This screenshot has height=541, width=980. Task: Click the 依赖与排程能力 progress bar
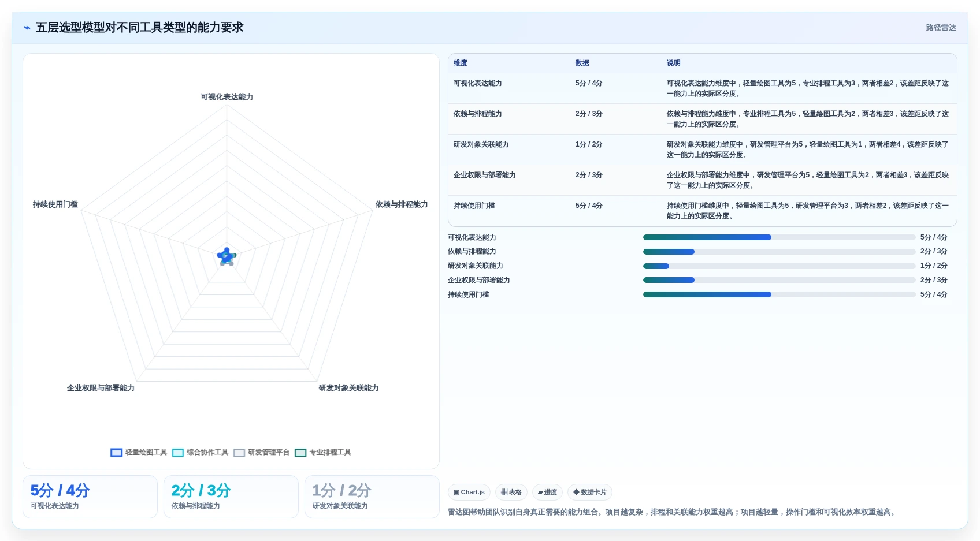pyautogui.click(x=779, y=252)
